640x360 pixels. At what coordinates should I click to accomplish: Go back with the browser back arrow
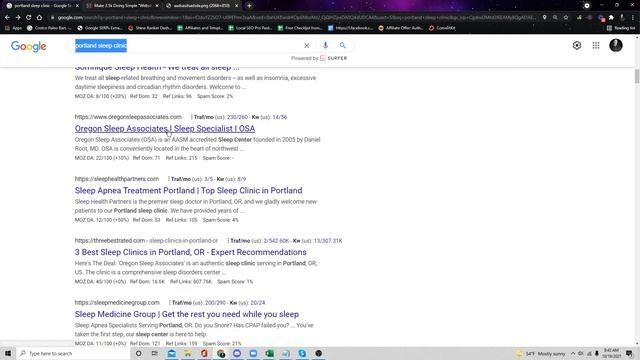pos(7,18)
